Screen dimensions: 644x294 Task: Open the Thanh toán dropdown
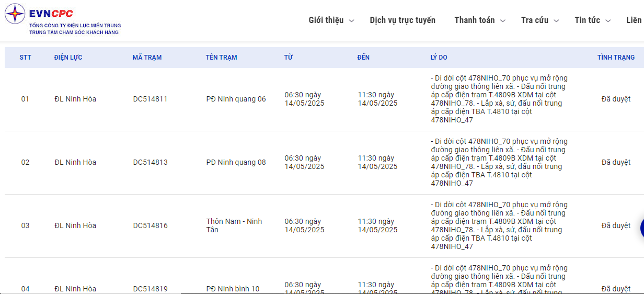point(479,20)
